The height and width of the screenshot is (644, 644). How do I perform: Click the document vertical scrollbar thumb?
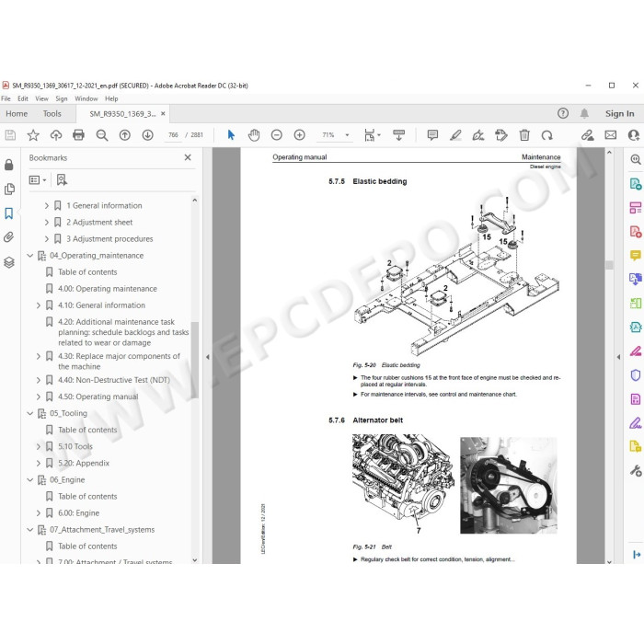[x=609, y=265]
